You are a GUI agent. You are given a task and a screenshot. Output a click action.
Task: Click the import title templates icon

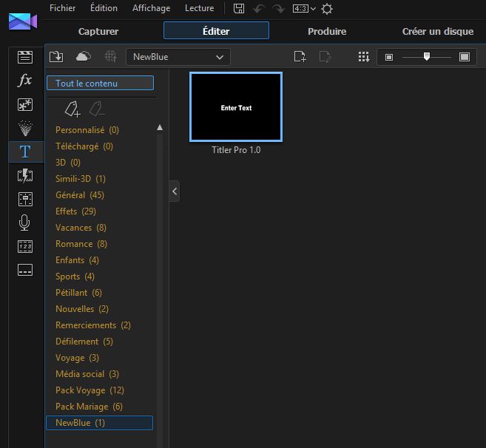[56, 57]
